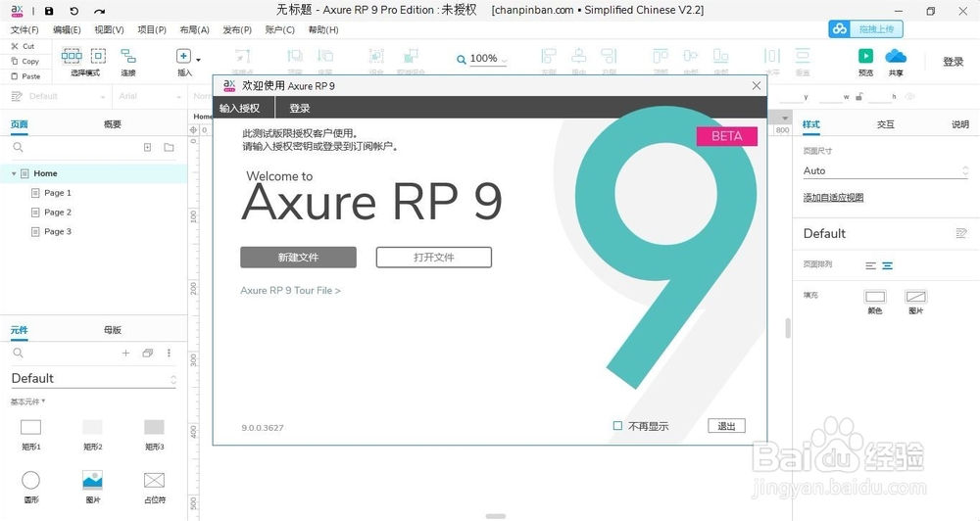The height and width of the screenshot is (521, 980).
Task: Select the Home page
Action: click(x=94, y=173)
